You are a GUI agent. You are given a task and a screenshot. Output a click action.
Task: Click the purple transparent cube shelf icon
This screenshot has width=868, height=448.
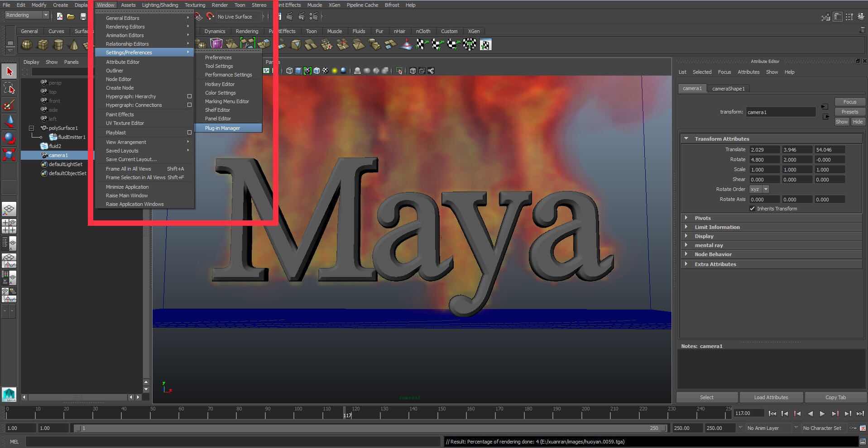[216, 44]
